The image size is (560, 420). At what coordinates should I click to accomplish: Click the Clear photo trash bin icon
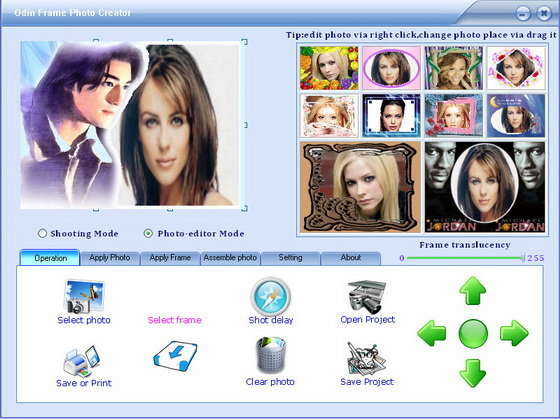pyautogui.click(x=271, y=355)
